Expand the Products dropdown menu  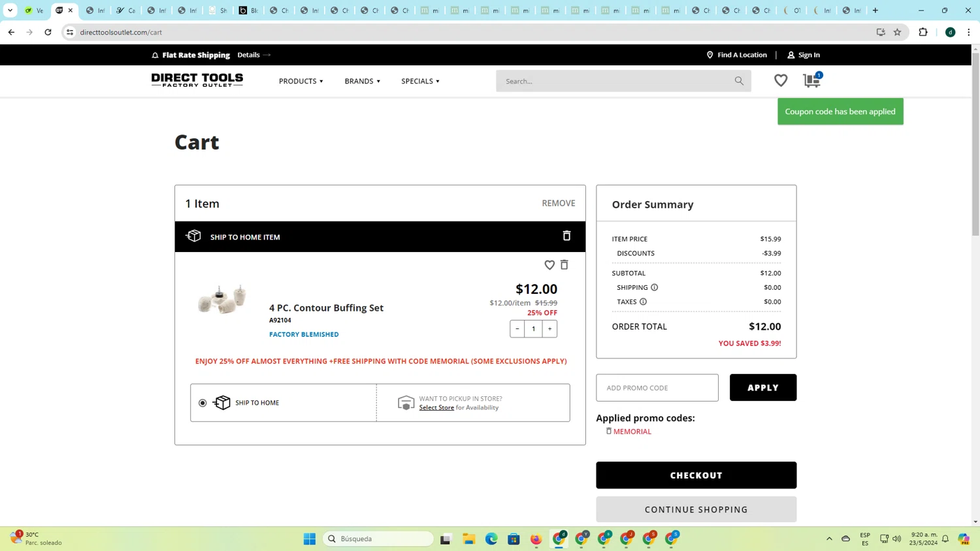coord(301,81)
